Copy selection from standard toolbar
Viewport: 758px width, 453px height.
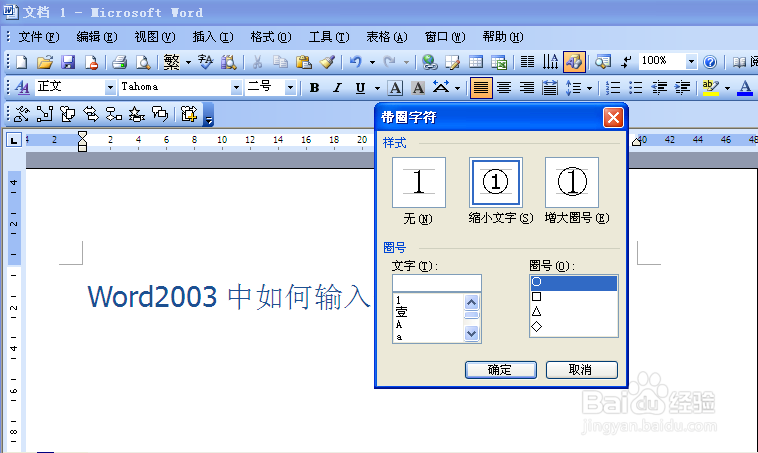(x=280, y=62)
